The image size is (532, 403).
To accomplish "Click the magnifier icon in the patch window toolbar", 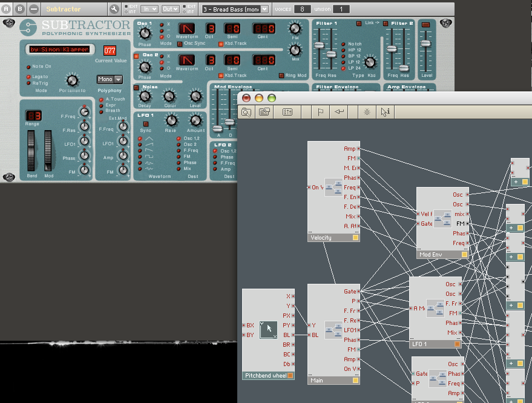I will [x=246, y=112].
